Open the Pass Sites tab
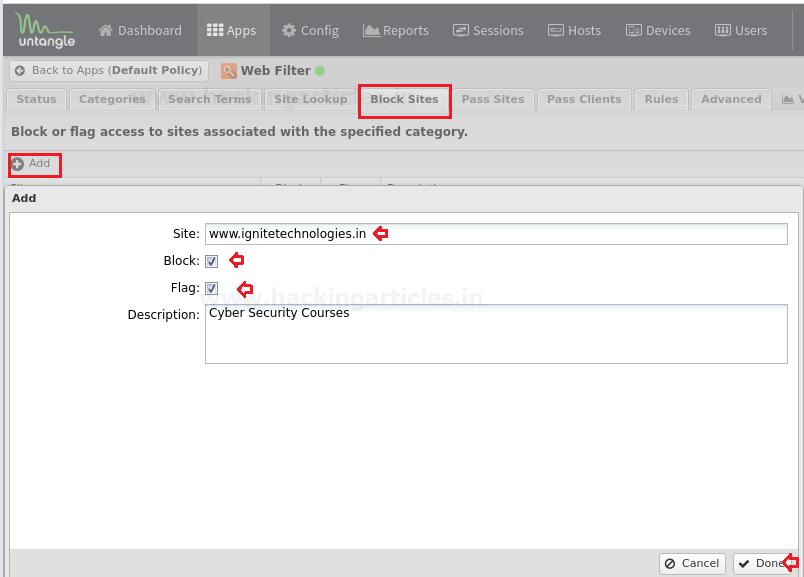Viewport: 804px width, 577px height. pyautogui.click(x=493, y=100)
